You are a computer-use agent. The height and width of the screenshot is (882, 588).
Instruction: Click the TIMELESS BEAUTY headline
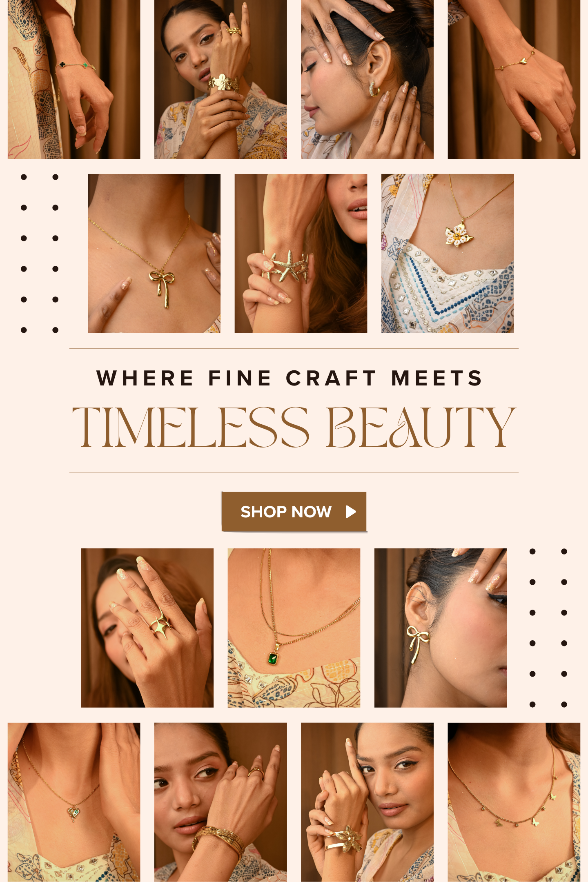pos(294,427)
